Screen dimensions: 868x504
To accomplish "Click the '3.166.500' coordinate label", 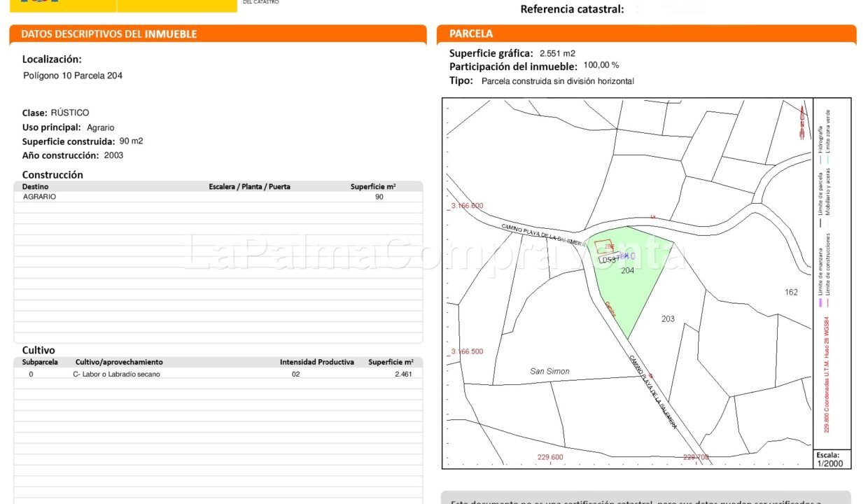I will click(466, 351).
